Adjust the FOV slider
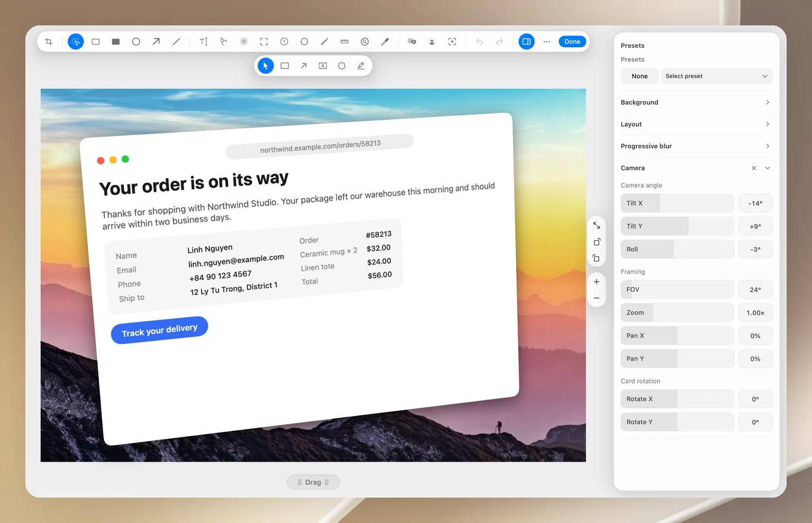 (677, 289)
